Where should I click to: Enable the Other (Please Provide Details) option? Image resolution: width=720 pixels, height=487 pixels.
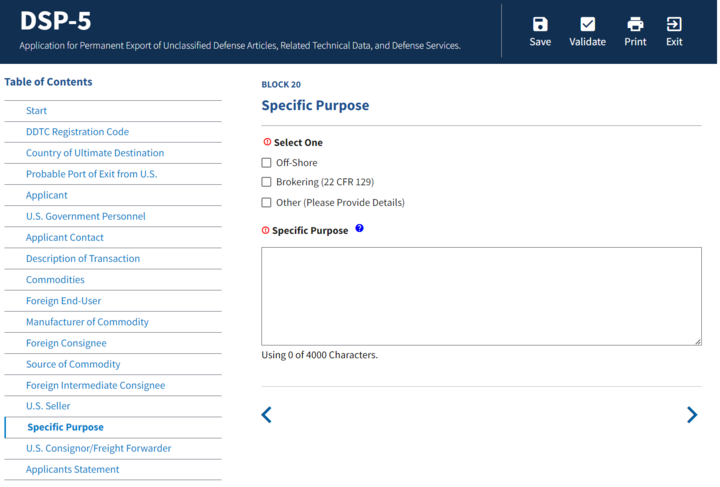[267, 202]
